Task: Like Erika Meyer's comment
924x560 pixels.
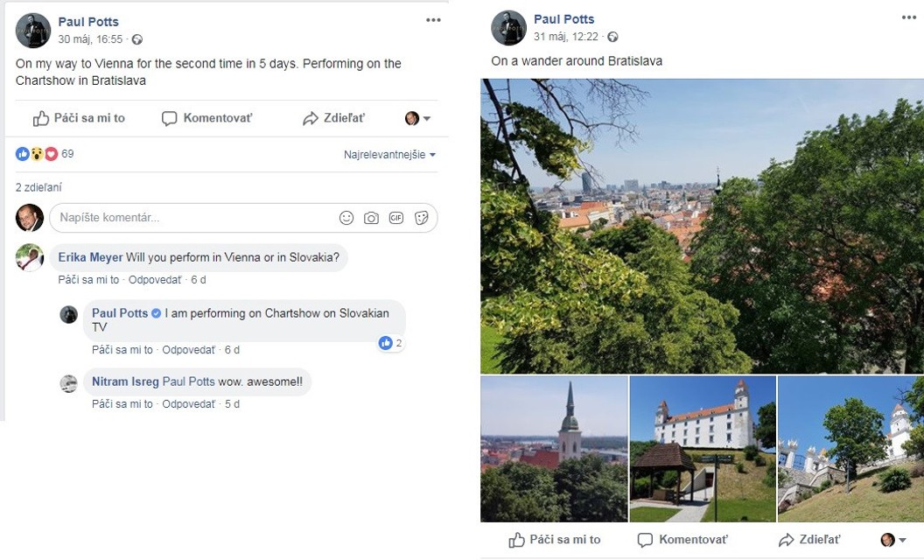Action: 88,280
